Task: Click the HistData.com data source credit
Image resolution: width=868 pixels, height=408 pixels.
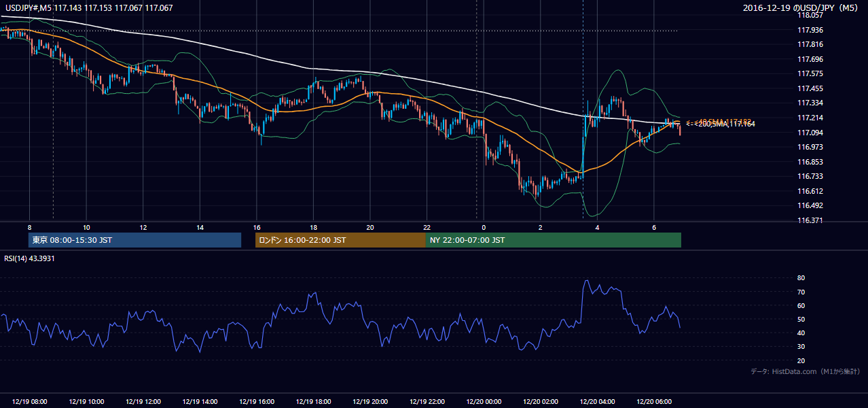Action: coord(805,371)
